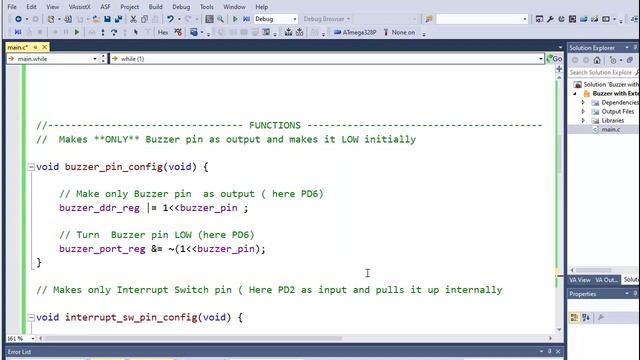
Task: Click the Save file toolbar icon
Action: coord(107,19)
